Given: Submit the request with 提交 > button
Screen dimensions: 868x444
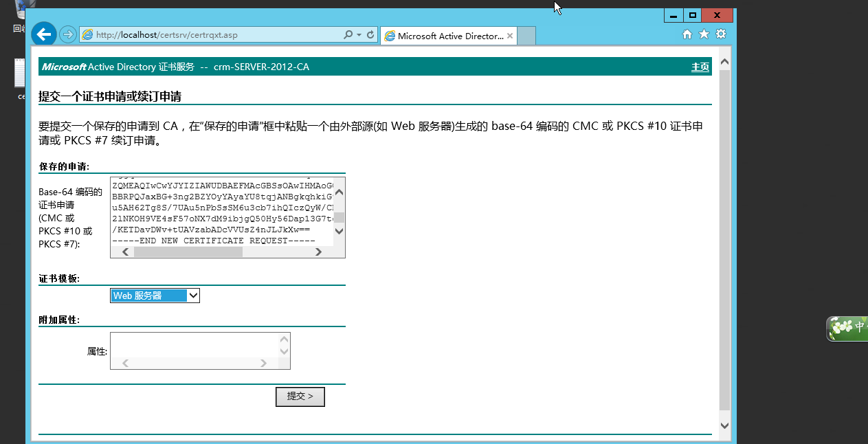Looking at the screenshot, I should pyautogui.click(x=300, y=397).
